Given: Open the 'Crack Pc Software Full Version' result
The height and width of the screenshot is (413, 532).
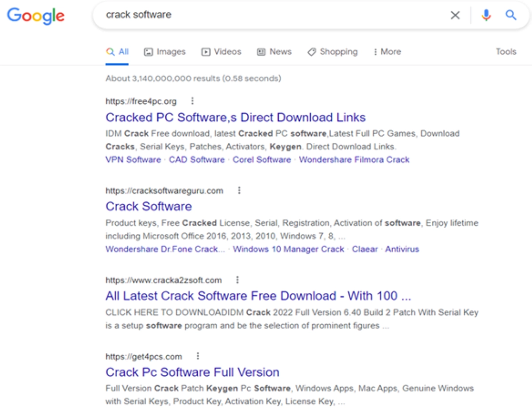Looking at the screenshot, I should (x=192, y=372).
